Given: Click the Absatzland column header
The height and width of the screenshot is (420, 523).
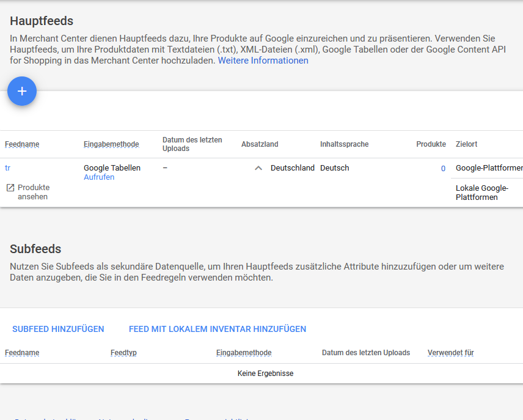Looking at the screenshot, I should point(260,144).
